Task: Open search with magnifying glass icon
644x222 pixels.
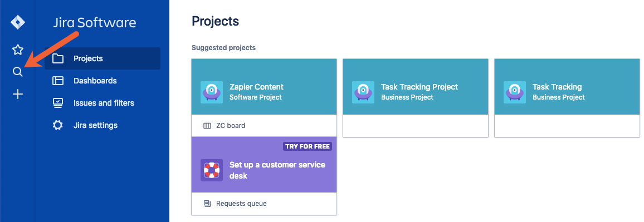Action: pos(18,72)
